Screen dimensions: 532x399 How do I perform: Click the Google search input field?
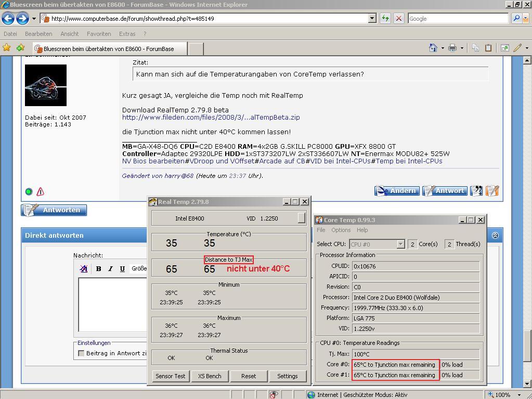(x=458, y=18)
